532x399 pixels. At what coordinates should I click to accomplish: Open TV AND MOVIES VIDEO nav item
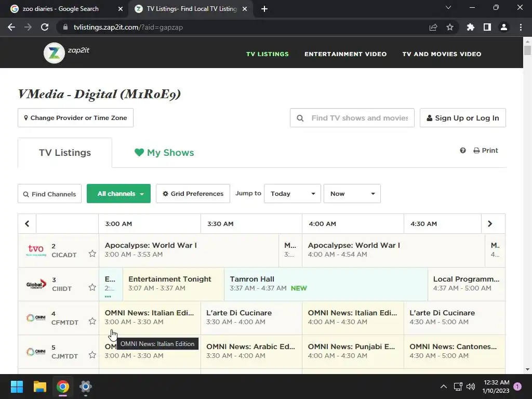click(442, 54)
